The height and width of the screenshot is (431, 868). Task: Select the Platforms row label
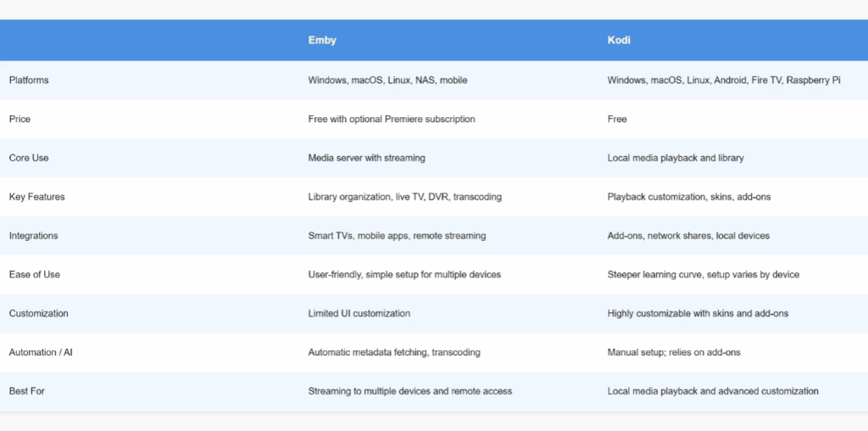[29, 81]
